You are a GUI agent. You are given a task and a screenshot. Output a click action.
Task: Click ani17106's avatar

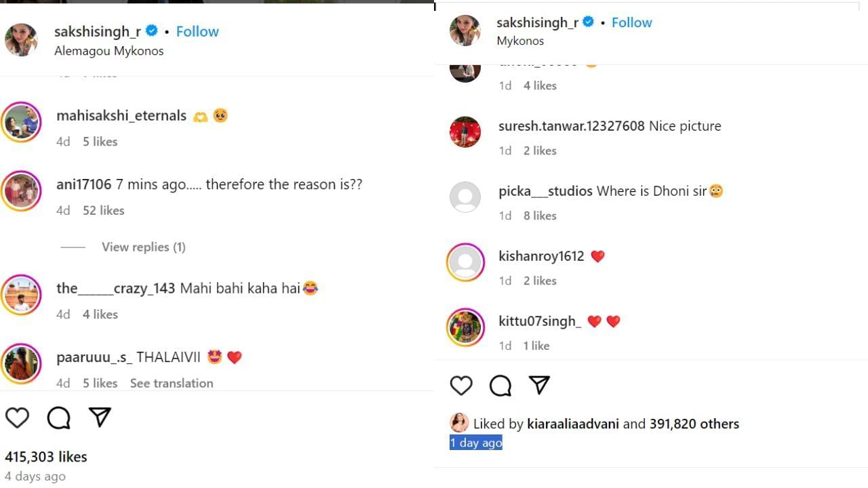tap(21, 191)
